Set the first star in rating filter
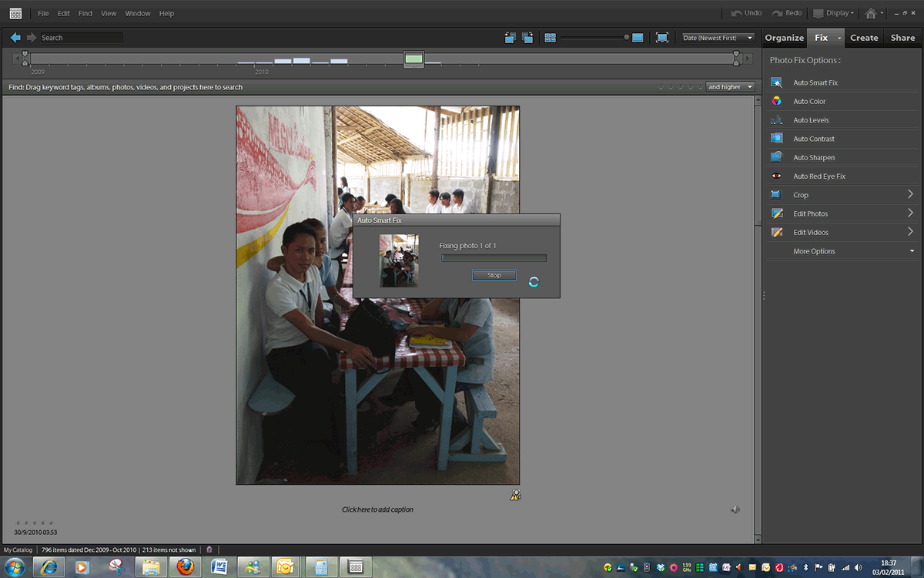 [661, 87]
